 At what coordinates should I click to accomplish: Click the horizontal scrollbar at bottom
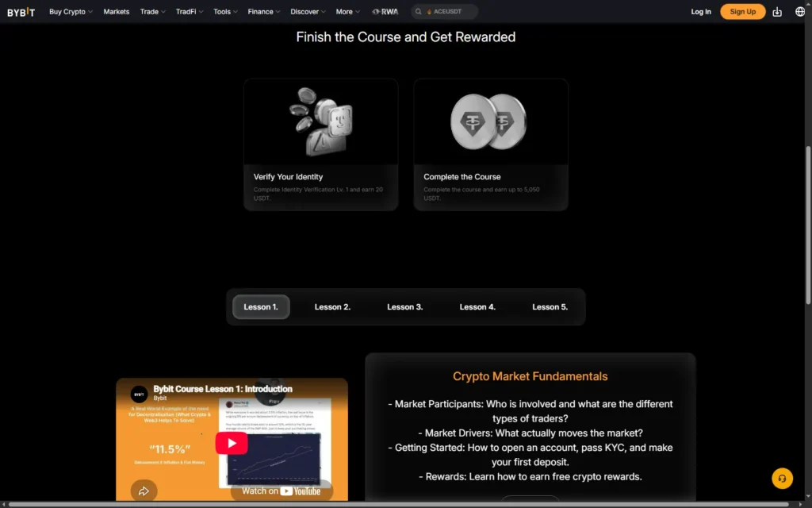pyautogui.click(x=399, y=504)
